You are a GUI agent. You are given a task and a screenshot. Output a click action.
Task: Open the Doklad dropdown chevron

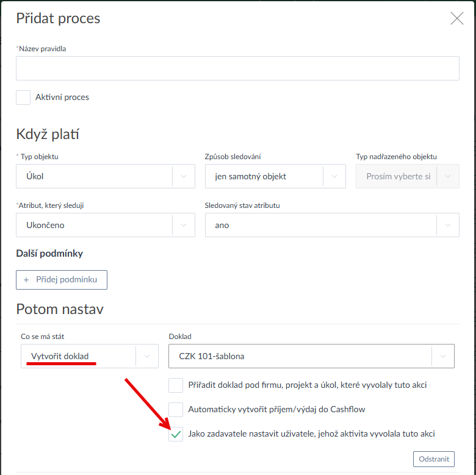442,356
